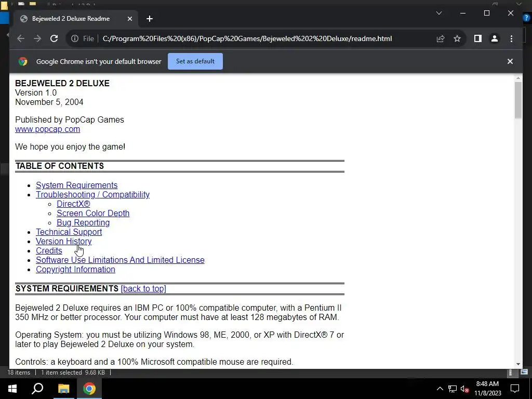Click the muted volume tray icon
Viewport: 532px width, 399px height.
pyautogui.click(x=464, y=389)
